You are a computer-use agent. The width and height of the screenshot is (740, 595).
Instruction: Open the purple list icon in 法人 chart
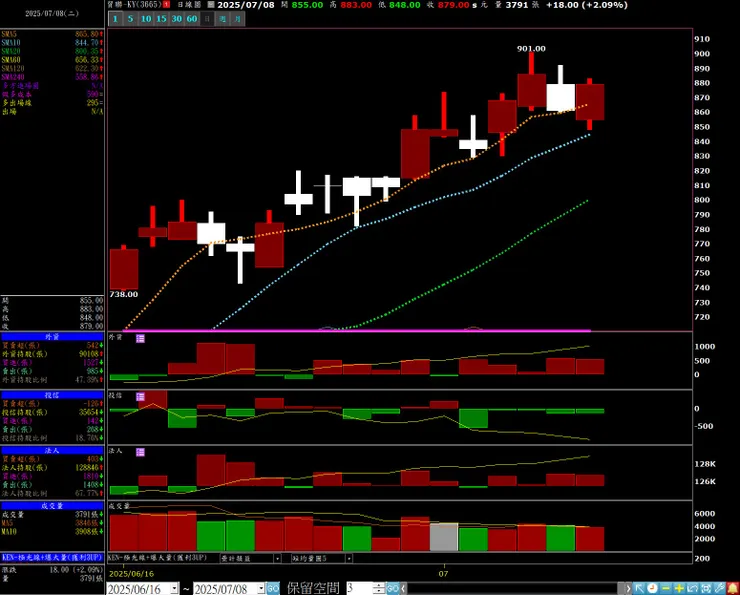(x=140, y=452)
